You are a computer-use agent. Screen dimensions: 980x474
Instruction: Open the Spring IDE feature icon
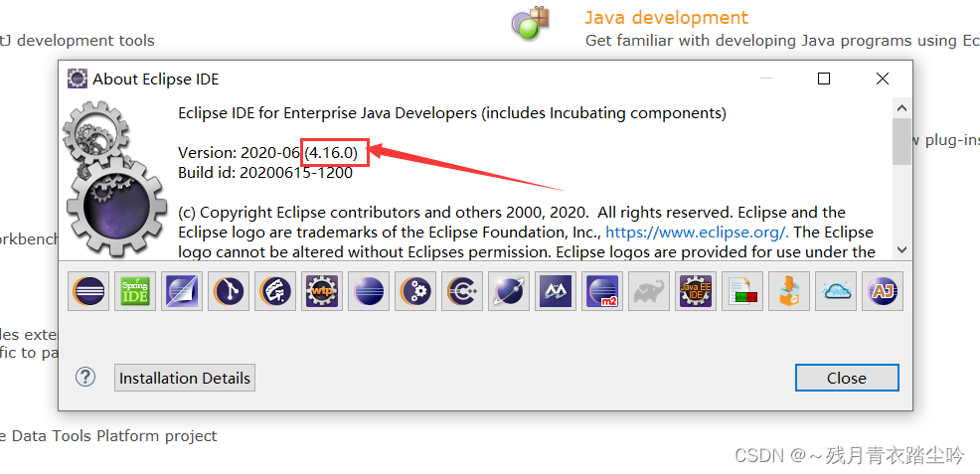coord(135,291)
